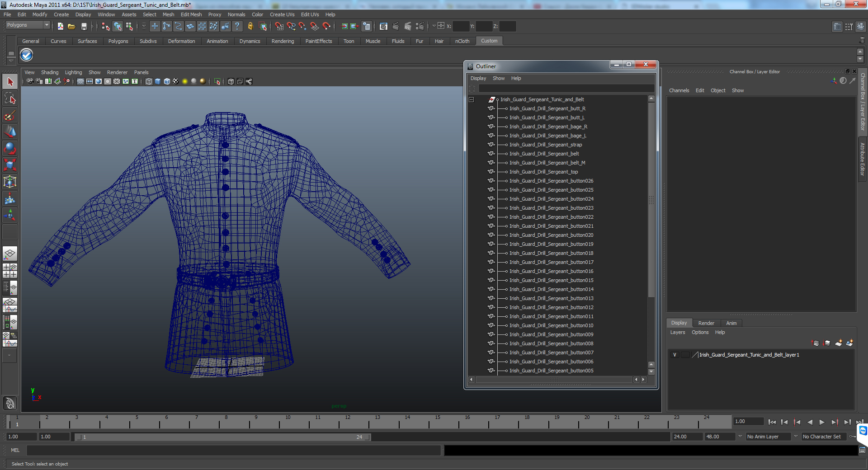Image resolution: width=868 pixels, height=470 pixels.
Task: Select the Lasso tool in the toolbox
Action: [x=10, y=99]
